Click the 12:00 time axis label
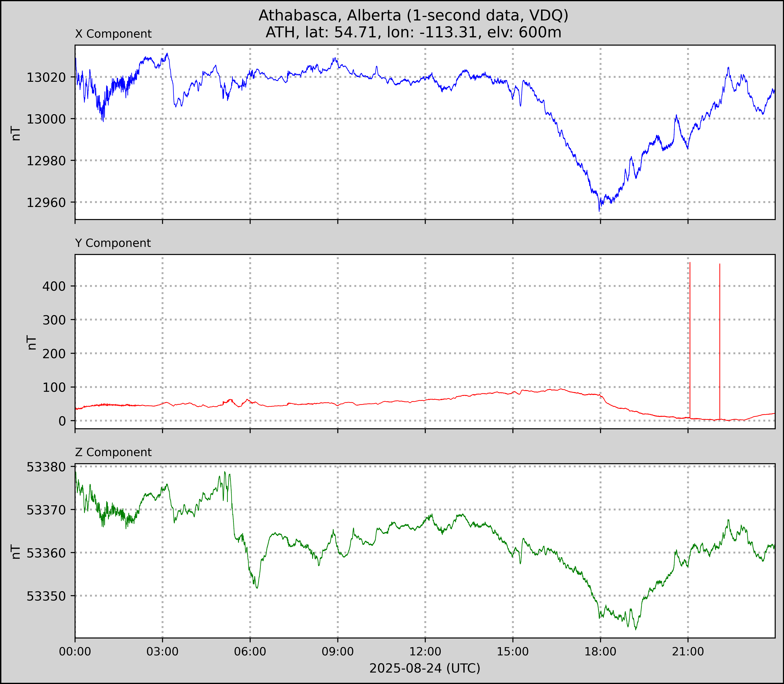 pos(425,652)
